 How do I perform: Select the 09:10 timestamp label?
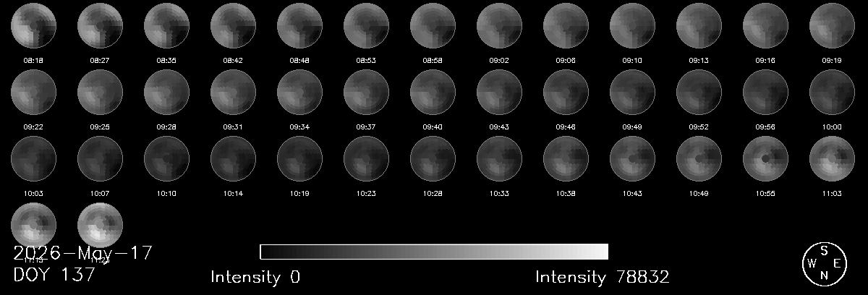pyautogui.click(x=632, y=60)
